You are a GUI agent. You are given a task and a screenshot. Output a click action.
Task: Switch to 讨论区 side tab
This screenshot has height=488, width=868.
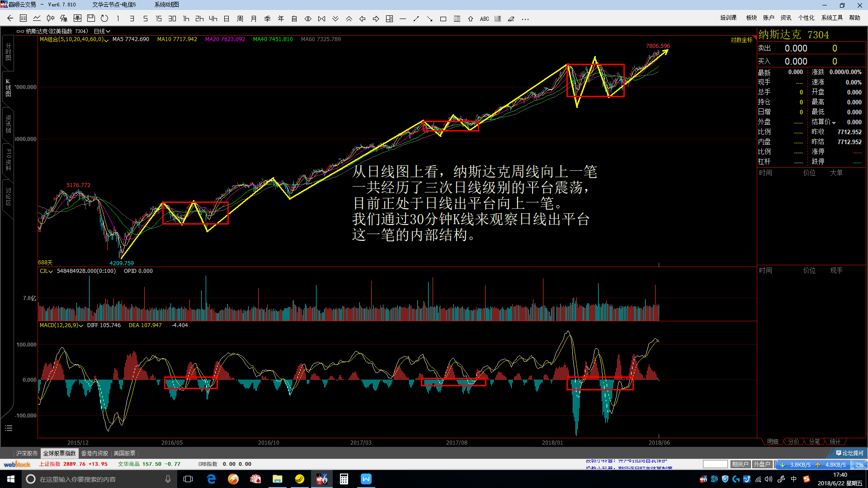pyautogui.click(x=8, y=197)
